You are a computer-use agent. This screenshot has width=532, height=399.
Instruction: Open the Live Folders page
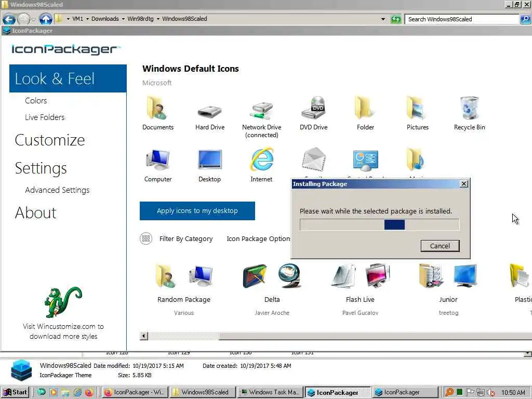[x=45, y=117]
